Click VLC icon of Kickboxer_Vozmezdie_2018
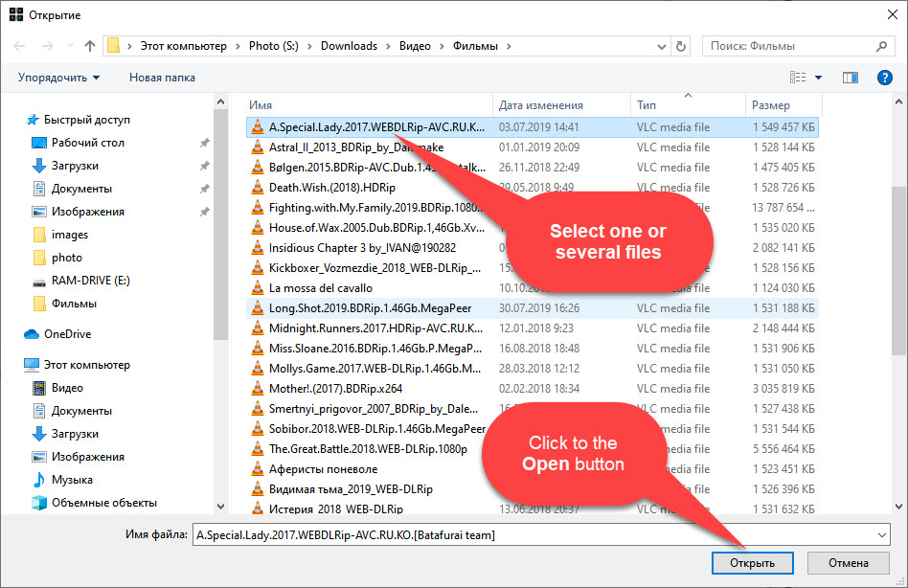Viewport: 908px width, 588px height. coord(257,268)
